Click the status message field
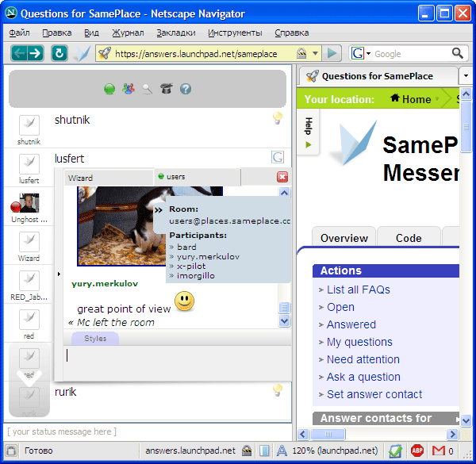Screen dimensions: 476x464 point(148,431)
